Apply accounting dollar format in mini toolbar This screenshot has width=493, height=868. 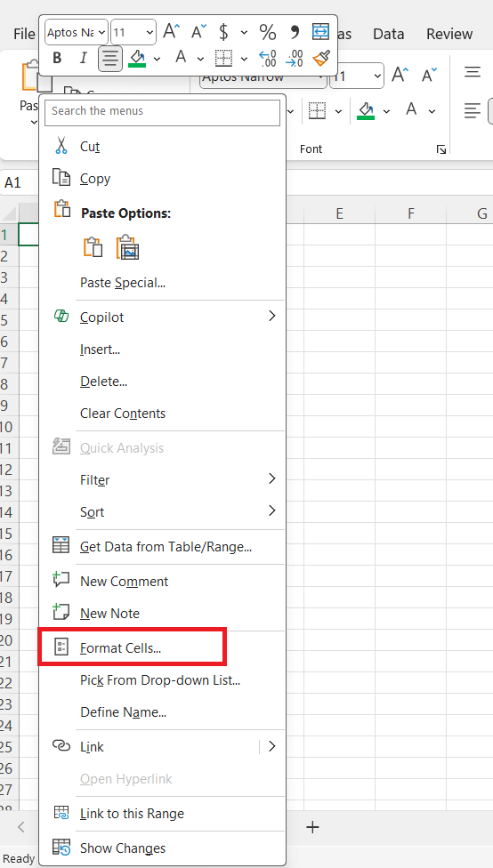[x=223, y=32]
